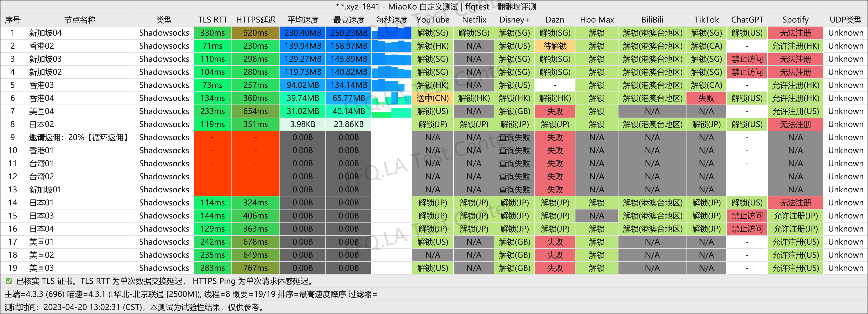This screenshot has height=314, width=868.
Task: Click the BiliBili column header
Action: click(x=652, y=20)
